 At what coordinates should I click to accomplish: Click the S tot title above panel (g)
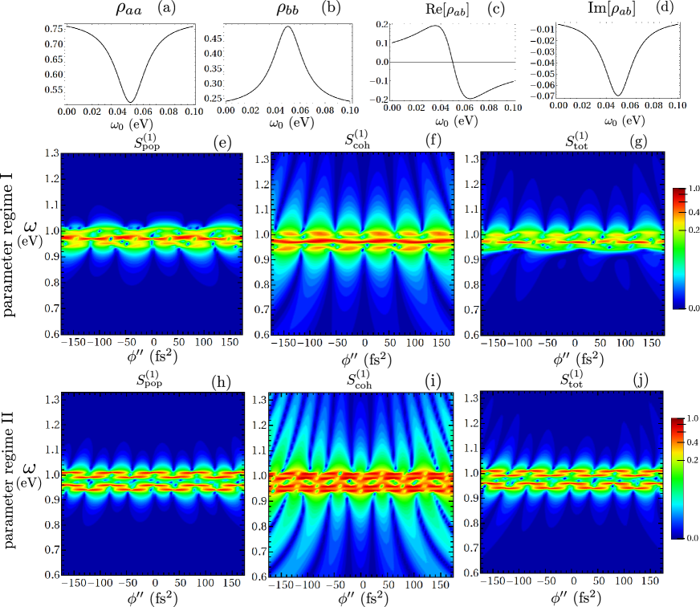[577, 140]
